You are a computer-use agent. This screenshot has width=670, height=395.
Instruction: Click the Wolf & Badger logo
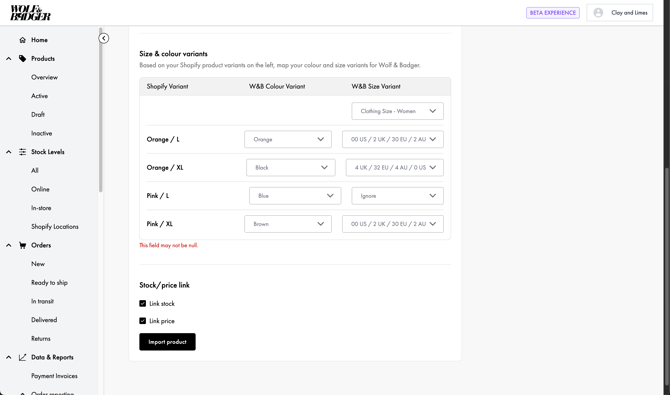30,13
